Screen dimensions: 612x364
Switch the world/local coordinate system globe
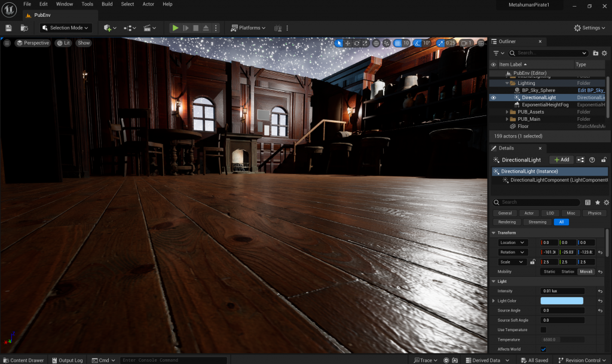(x=376, y=43)
